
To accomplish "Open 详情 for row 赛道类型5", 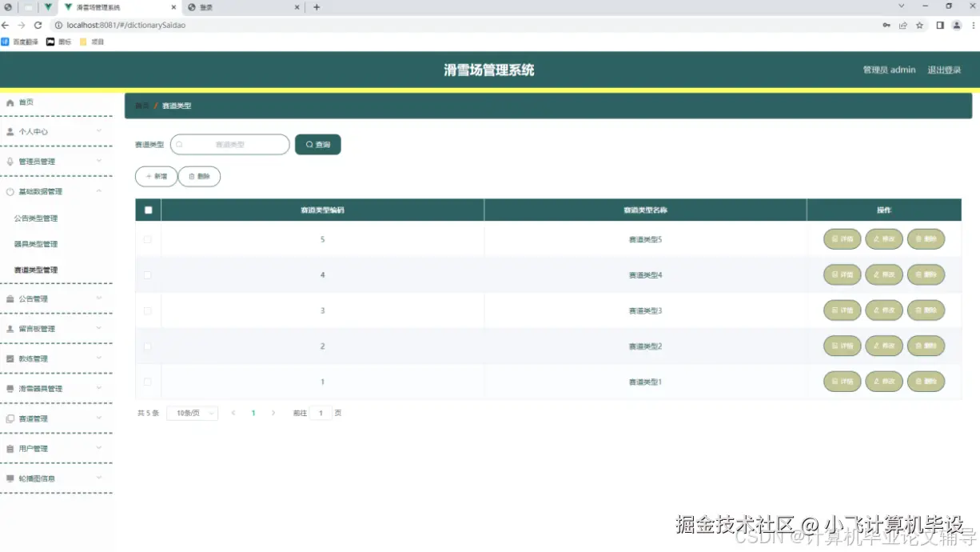I will point(843,239).
